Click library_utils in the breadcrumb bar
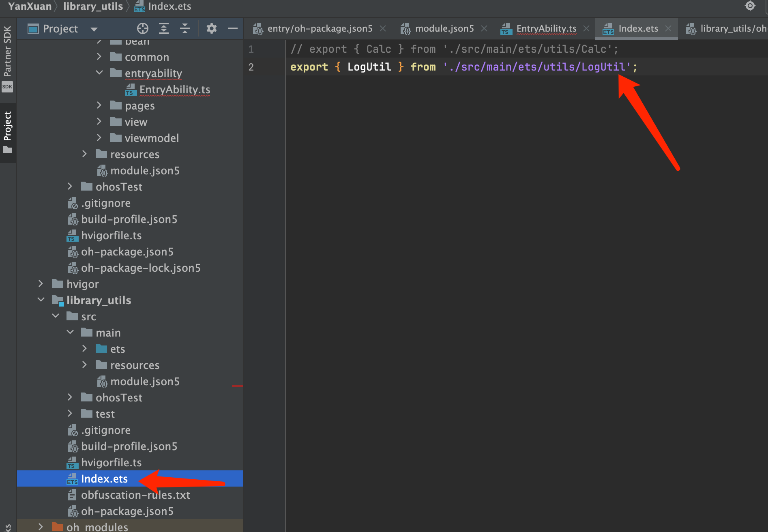The width and height of the screenshot is (768, 532). (x=93, y=6)
